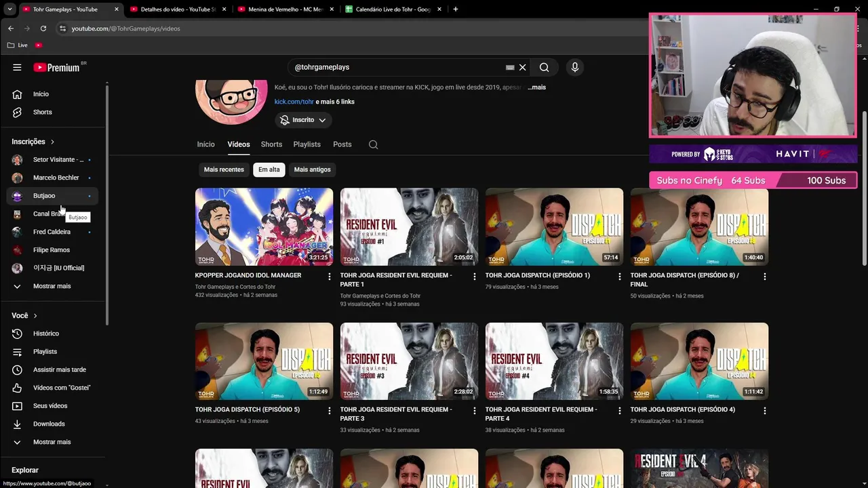Screen dimensions: 868x488
Task: Switch to Calendário Live do Tohr tab
Action: tap(393, 9)
